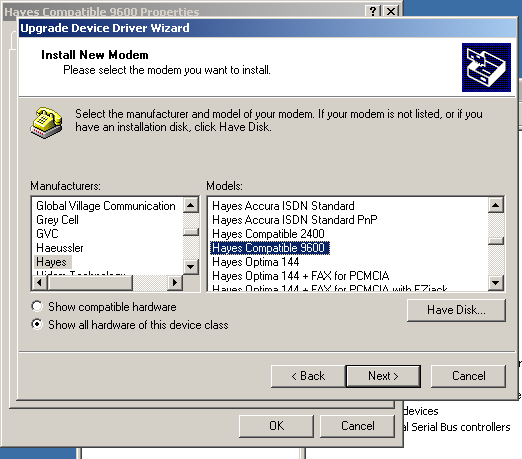Click the help question mark button in Properties window
Viewport: 522px width, 459px height.
point(373,11)
